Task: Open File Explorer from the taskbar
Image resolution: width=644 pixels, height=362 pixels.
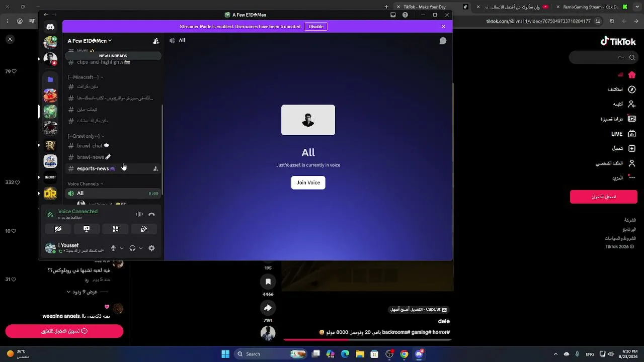Action: (x=360, y=354)
